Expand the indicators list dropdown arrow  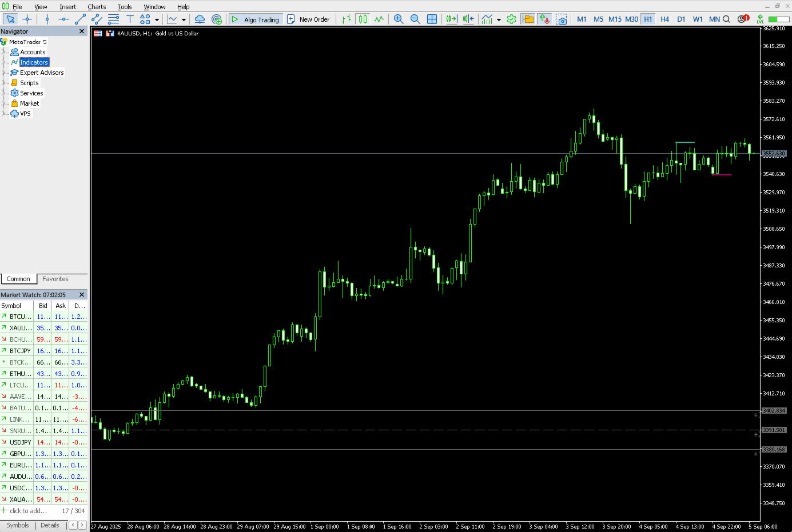pyautogui.click(x=184, y=19)
